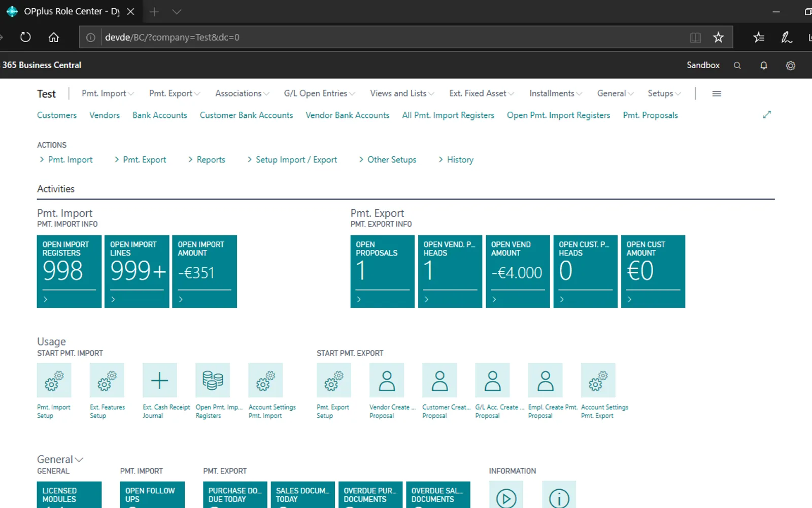
Task: Expand the History actions group
Action: point(456,160)
